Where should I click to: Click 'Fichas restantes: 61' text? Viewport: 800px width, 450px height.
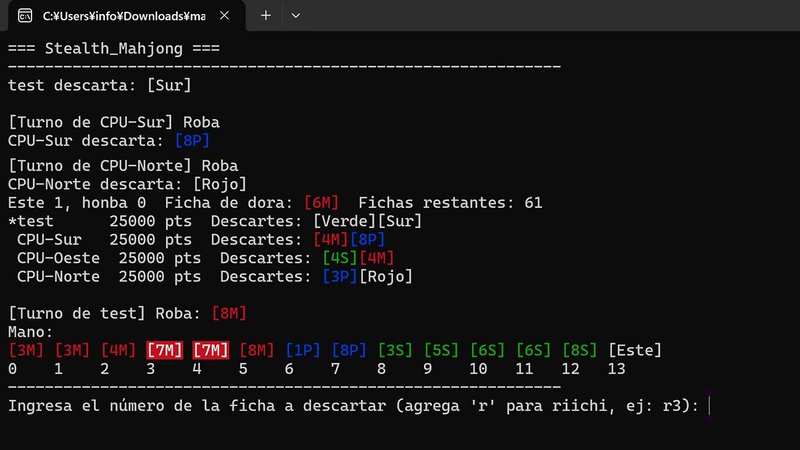(450, 203)
